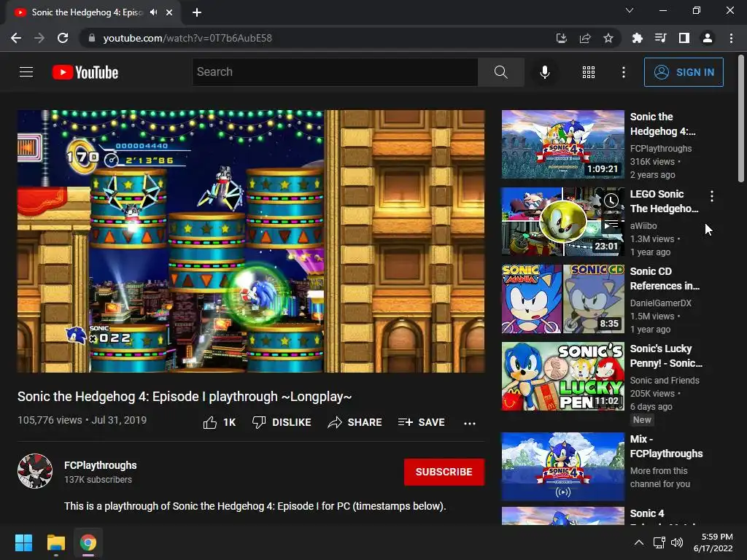Focus the YouTube search field
Viewport: 747px width, 560px height.
click(x=336, y=72)
